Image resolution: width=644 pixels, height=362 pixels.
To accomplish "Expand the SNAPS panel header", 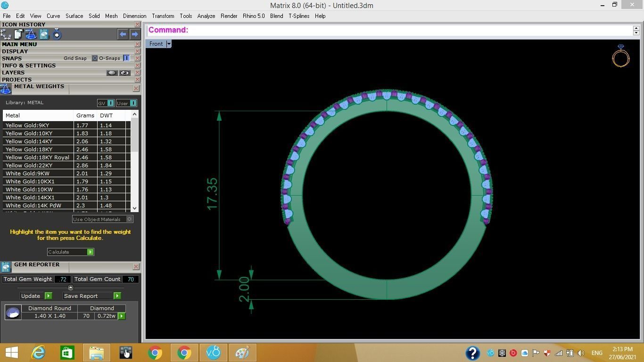I will pos(12,58).
